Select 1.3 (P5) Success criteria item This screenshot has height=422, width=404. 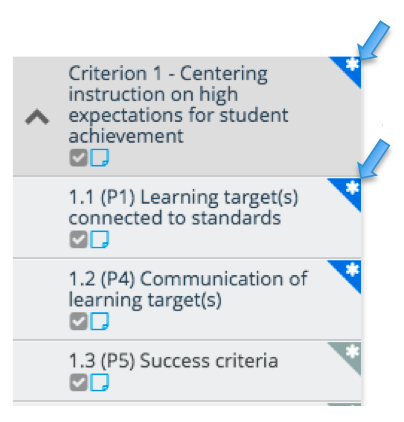[173, 360]
